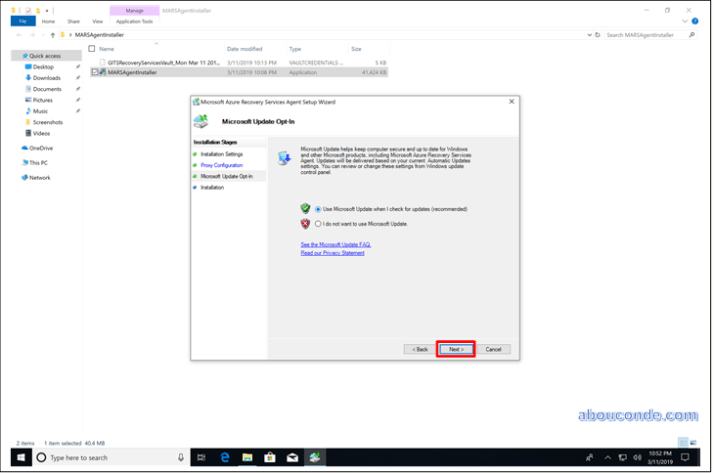Select 'I do not want to use Microsoft Update'
714x473 pixels.
pos(318,224)
